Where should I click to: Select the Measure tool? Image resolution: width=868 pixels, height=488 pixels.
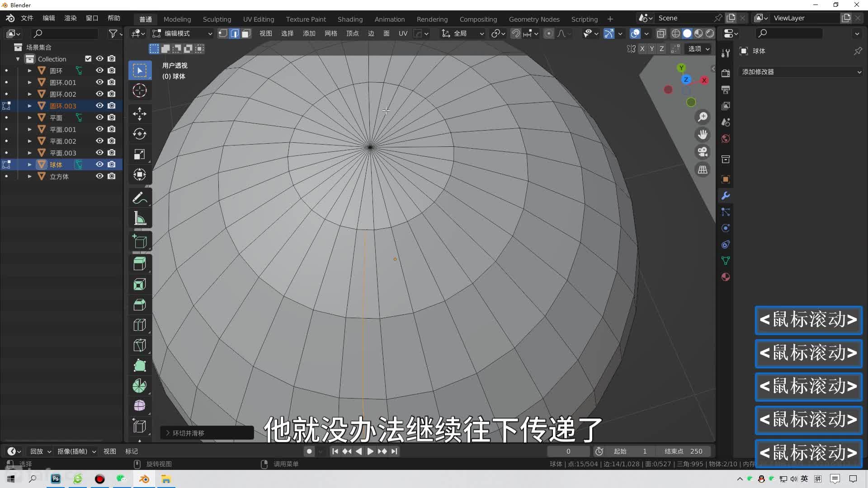pyautogui.click(x=140, y=218)
